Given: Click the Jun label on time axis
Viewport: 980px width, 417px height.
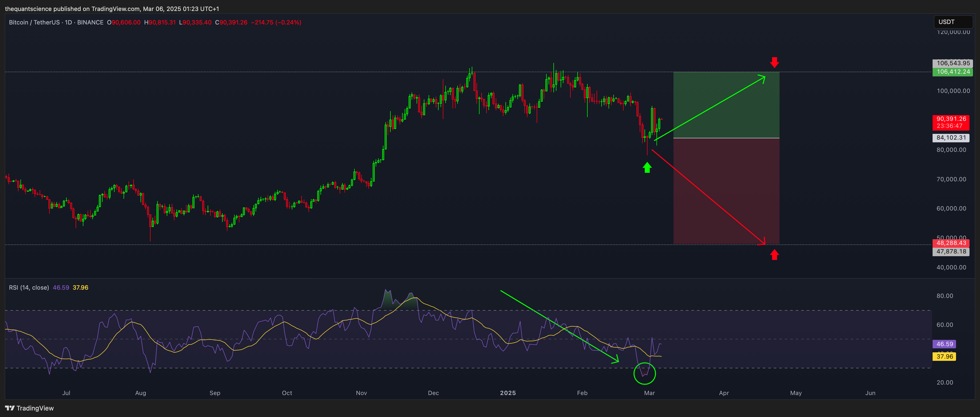Looking at the screenshot, I should pos(870,393).
